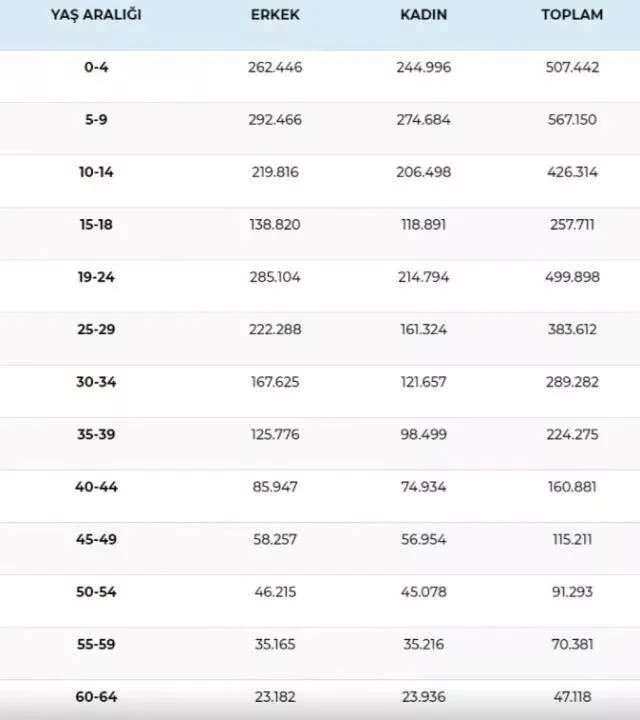The height and width of the screenshot is (720, 640).
Task: Select the 60-64 age range label
Action: pyautogui.click(x=97, y=696)
